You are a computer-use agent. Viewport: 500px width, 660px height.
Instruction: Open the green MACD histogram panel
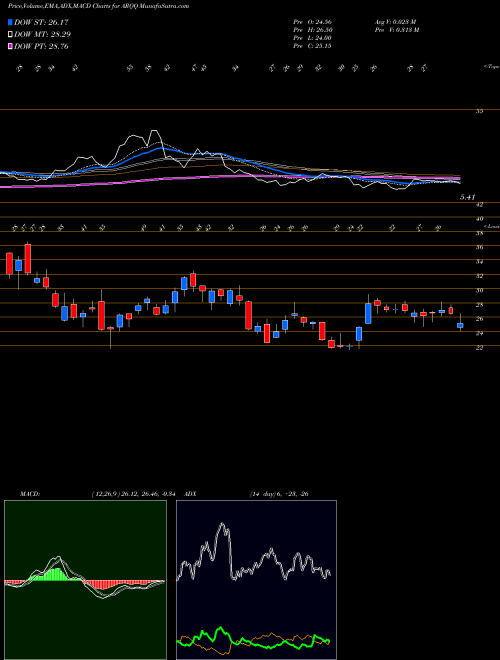[85, 580]
